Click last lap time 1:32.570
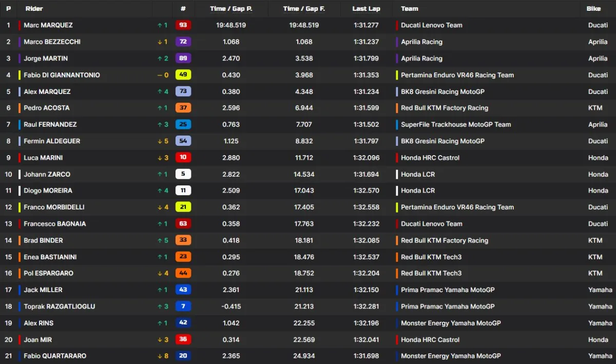The height and width of the screenshot is (364, 616). click(366, 190)
